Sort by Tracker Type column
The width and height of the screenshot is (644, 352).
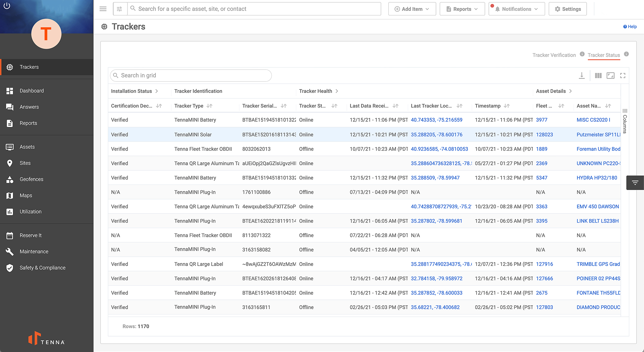coord(209,106)
